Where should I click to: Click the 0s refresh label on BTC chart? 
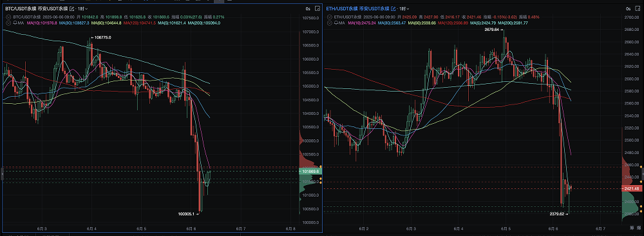[308, 8]
